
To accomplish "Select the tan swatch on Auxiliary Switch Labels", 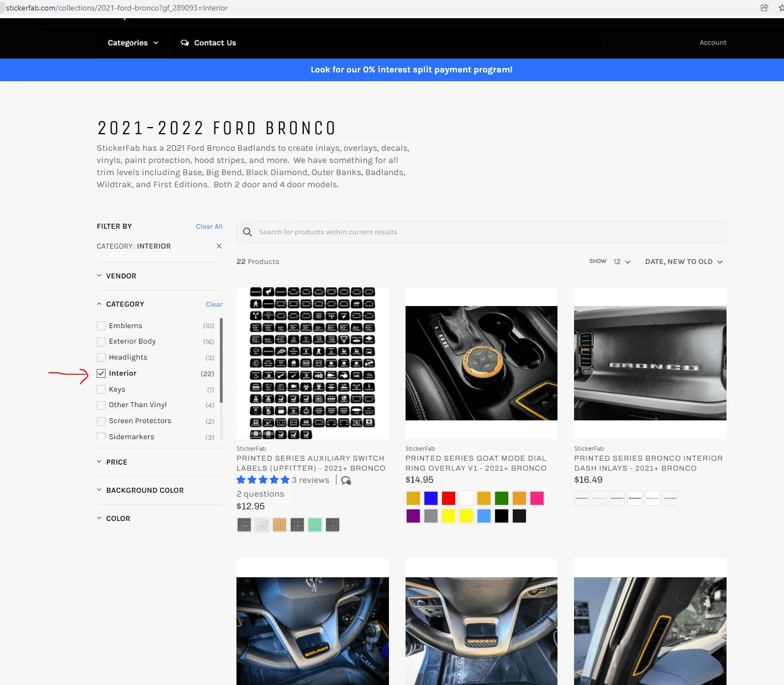I will click(280, 525).
